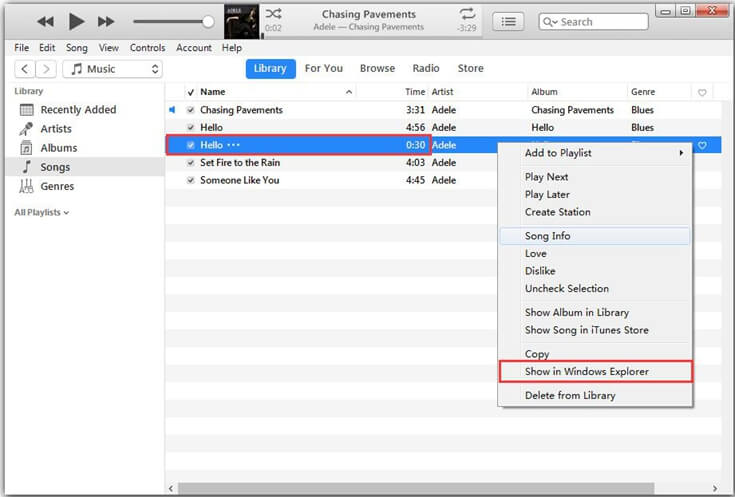Click the scroll left arrow at bottom
This screenshot has height=497, width=735.
click(171, 489)
